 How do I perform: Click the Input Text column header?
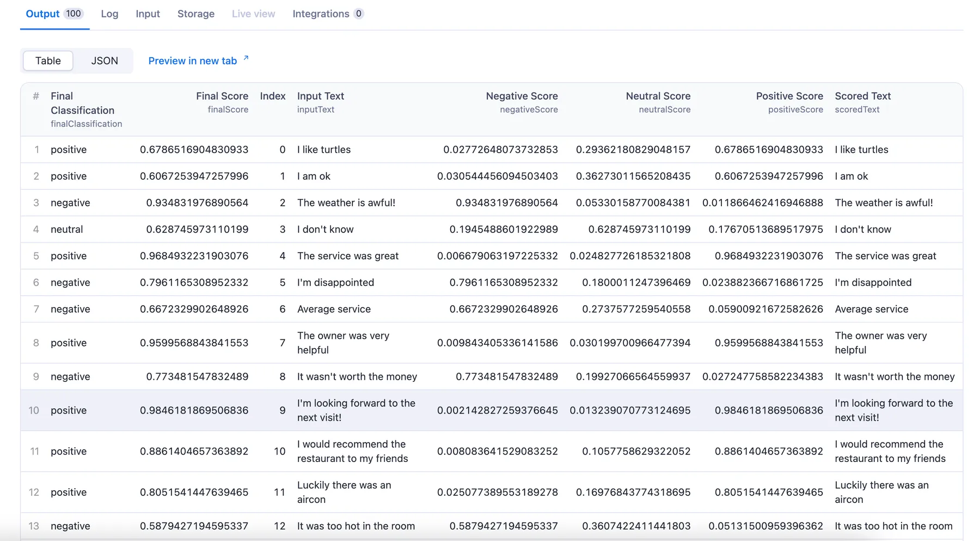click(x=321, y=102)
